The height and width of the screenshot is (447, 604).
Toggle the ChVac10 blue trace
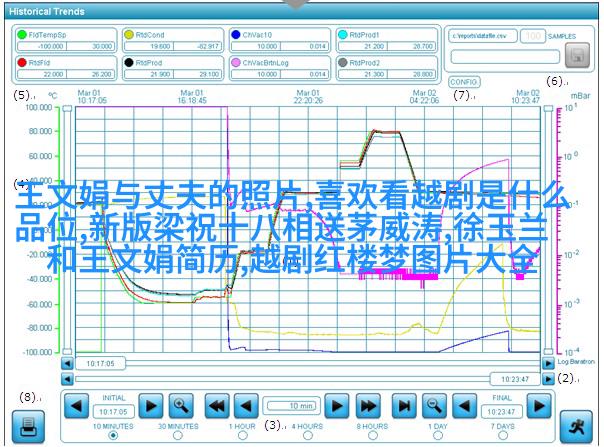point(236,35)
